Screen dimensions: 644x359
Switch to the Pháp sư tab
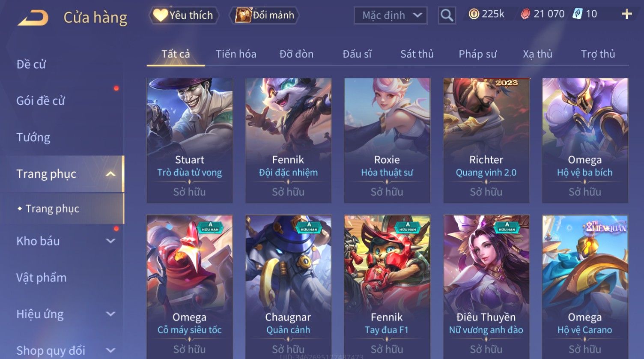click(x=477, y=54)
